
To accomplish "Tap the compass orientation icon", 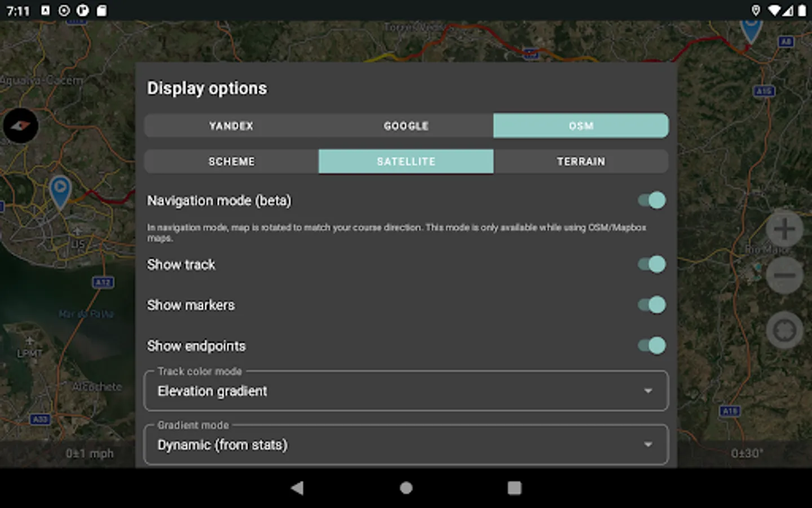I will click(x=21, y=125).
